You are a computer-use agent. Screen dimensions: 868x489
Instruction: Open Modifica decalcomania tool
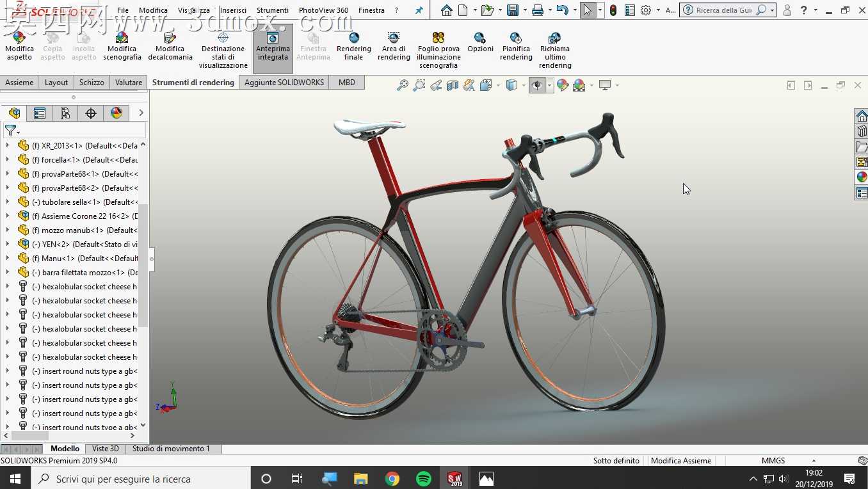pyautogui.click(x=170, y=46)
